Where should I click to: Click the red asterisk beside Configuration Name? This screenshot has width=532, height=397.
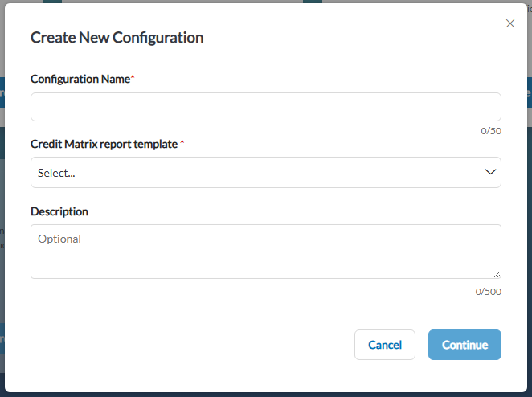pos(133,77)
